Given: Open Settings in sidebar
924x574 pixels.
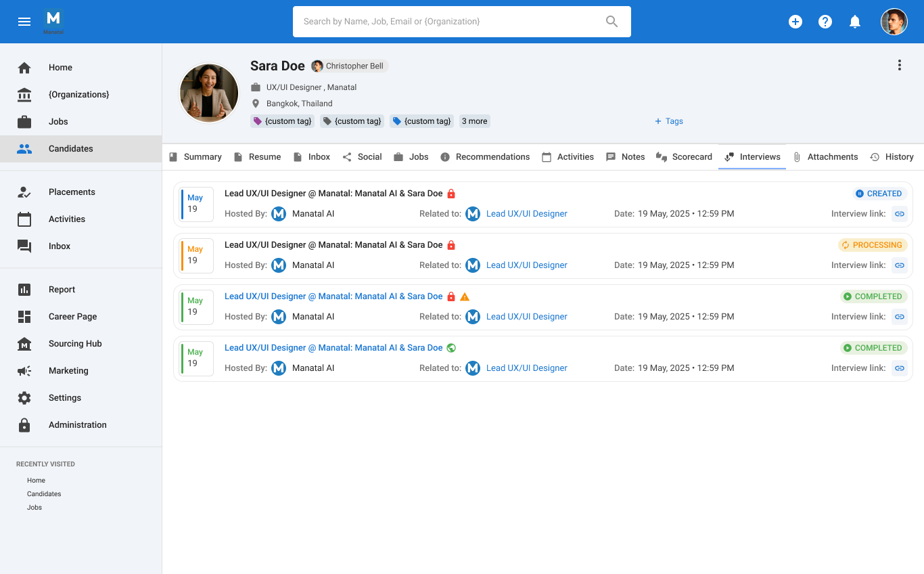Looking at the screenshot, I should tap(81, 398).
